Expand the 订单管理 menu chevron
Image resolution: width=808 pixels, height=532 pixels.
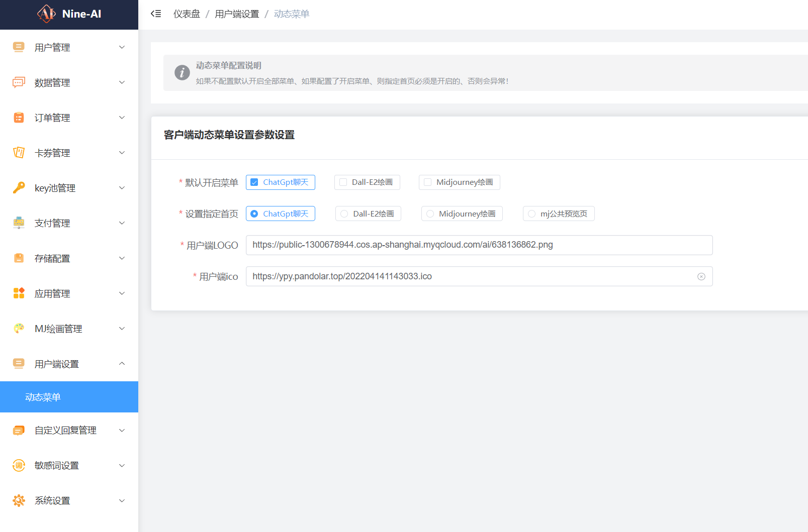tap(122, 118)
